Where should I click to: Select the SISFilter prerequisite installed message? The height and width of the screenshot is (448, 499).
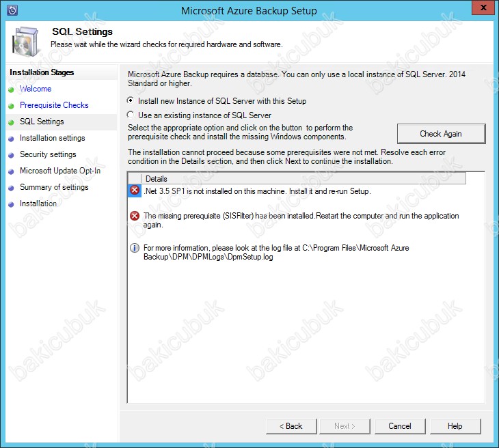(301, 221)
